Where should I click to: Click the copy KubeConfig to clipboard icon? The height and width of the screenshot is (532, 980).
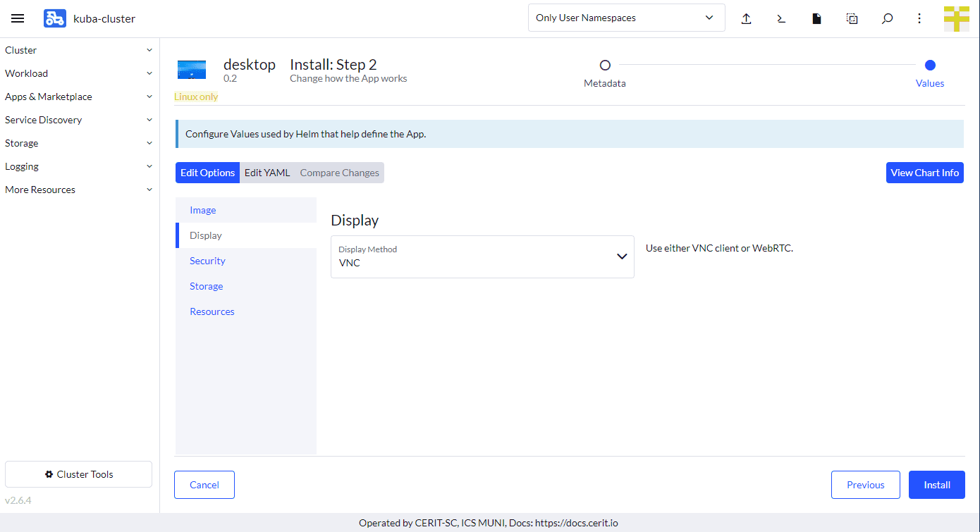[852, 18]
